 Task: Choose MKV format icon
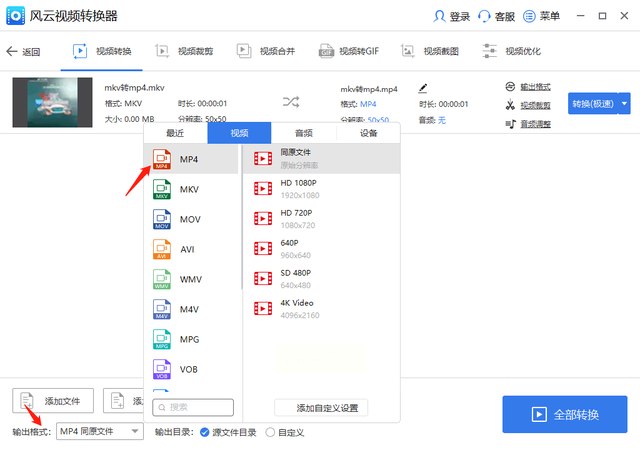[162, 189]
